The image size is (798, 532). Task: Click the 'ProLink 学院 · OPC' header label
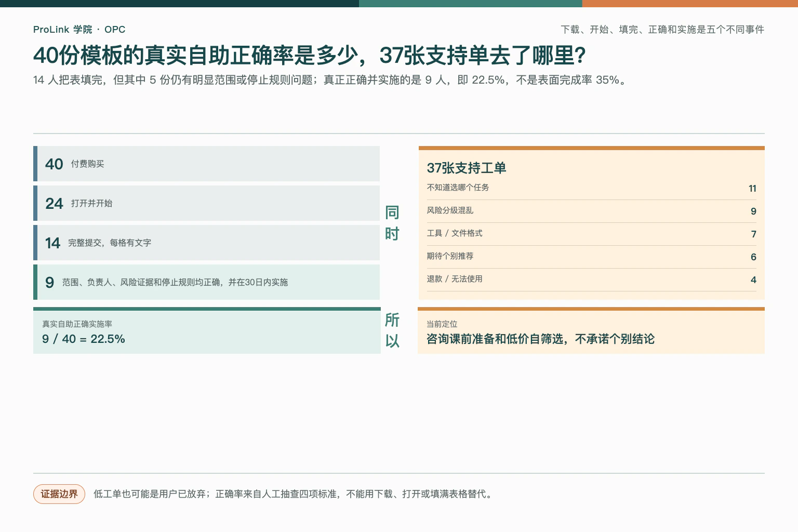click(x=79, y=30)
